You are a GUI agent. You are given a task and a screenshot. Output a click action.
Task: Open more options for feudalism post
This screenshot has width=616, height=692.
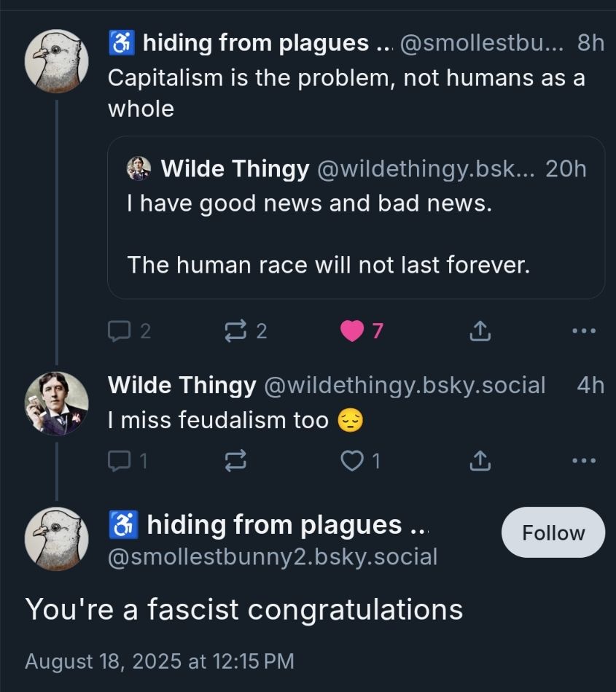(584, 460)
